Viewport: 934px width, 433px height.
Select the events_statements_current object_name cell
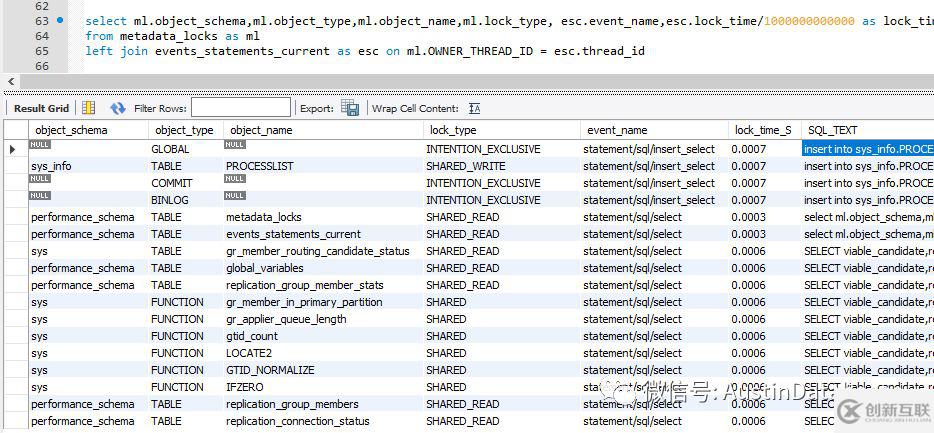(x=323, y=234)
